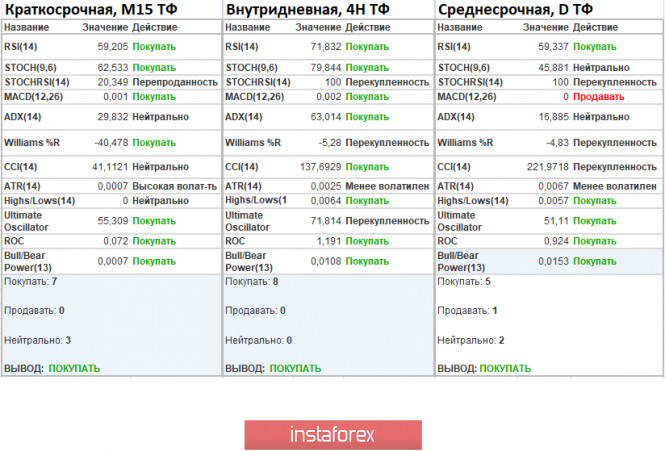This screenshot has height=451, width=665.
Task: Click the 4H ADX(14) value 63,014
Action: coord(326,117)
